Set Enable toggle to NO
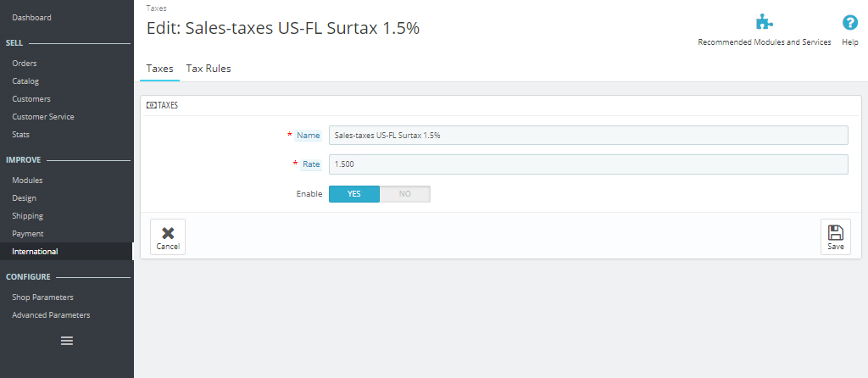The height and width of the screenshot is (378, 868). coord(405,194)
